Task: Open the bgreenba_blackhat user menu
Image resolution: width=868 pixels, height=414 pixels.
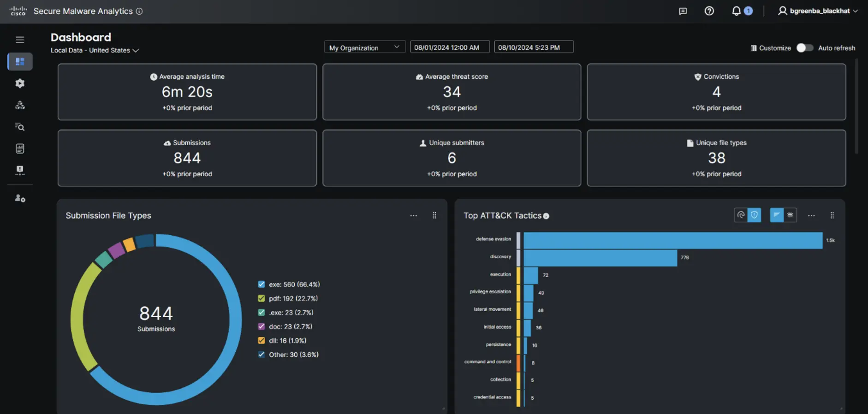Action: (818, 11)
